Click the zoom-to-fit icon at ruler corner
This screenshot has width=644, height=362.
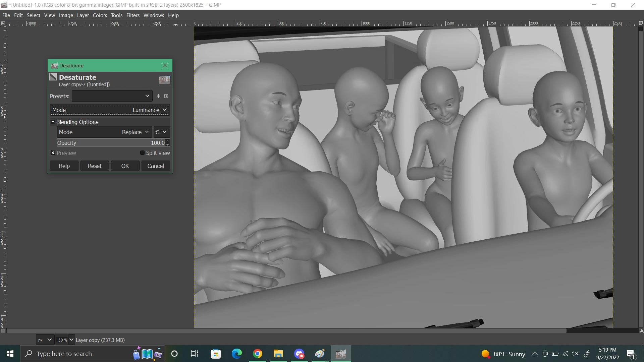[641, 23]
